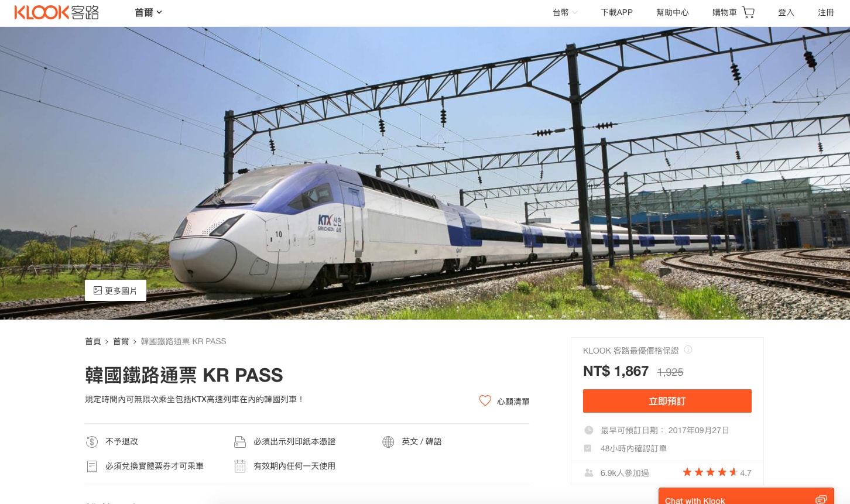The width and height of the screenshot is (850, 504).
Task: Click the 4.7 star rating
Action: [717, 472]
